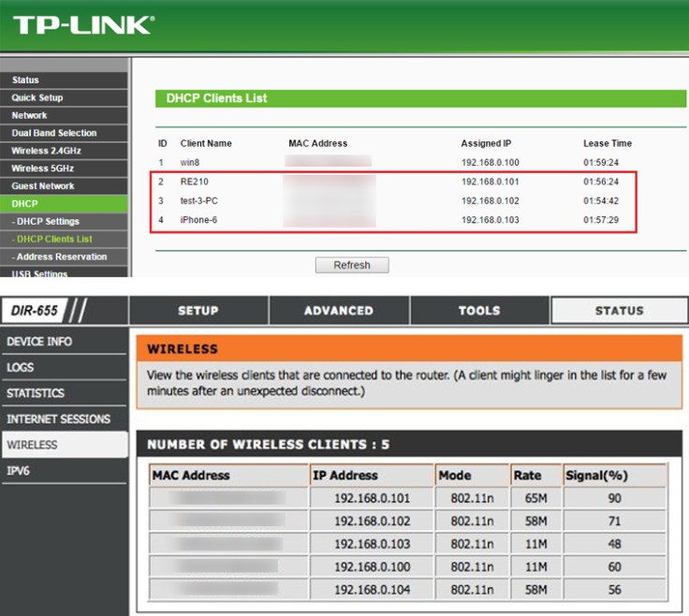Open the Guest Network section
Image resolution: width=689 pixels, height=616 pixels.
pos(42,186)
